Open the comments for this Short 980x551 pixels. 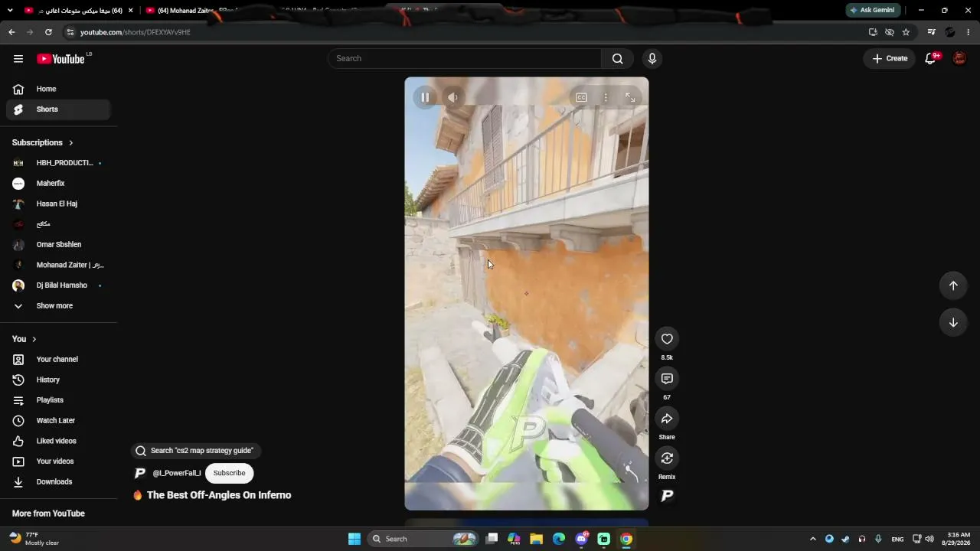point(667,379)
